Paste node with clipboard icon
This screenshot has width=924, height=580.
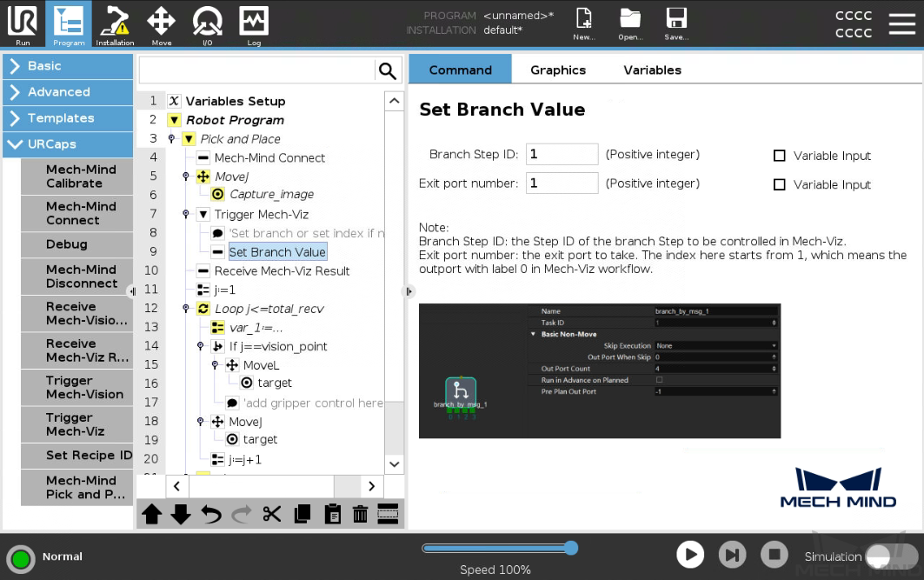tap(332, 514)
